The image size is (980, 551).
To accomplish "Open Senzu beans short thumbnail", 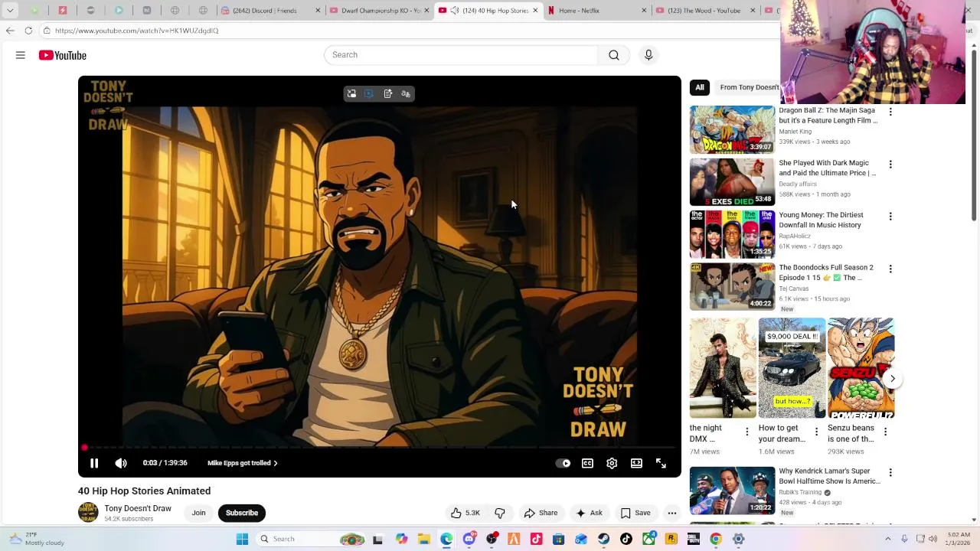I will pos(861,368).
